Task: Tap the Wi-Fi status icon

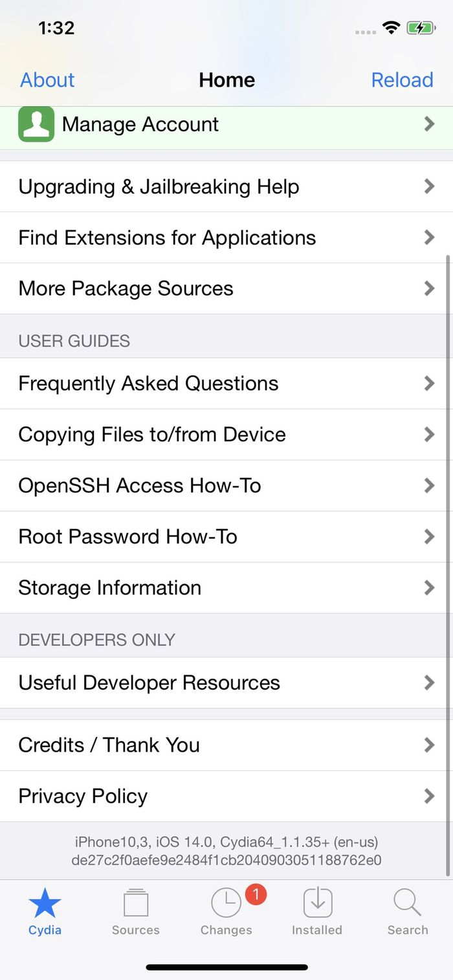Action: tap(391, 28)
